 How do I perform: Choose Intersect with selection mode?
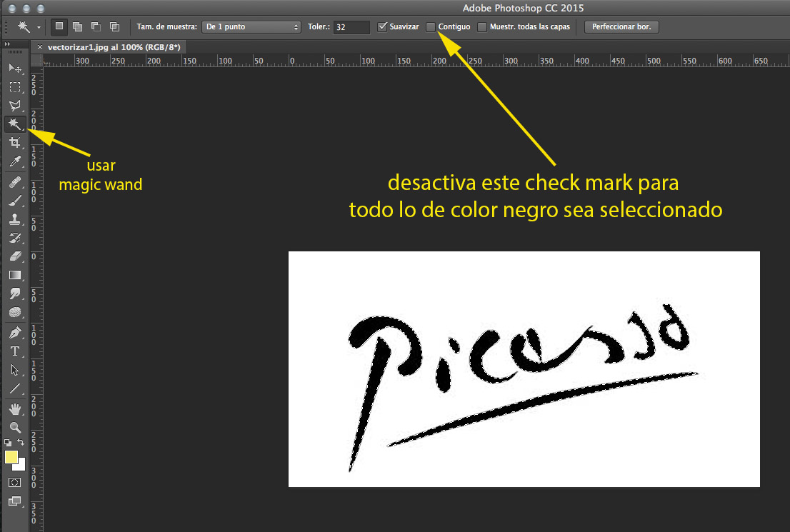114,26
